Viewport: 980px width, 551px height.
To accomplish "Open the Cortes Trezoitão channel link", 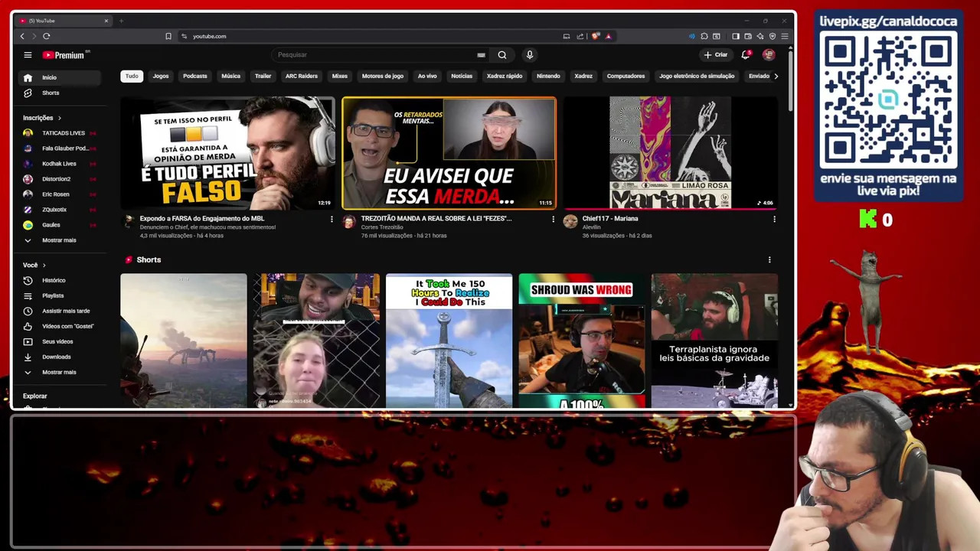I will (382, 227).
